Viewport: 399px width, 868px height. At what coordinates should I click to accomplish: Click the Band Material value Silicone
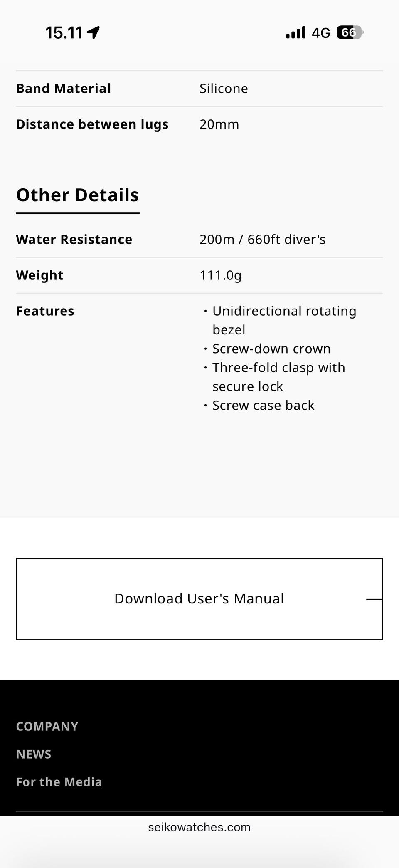pos(224,89)
